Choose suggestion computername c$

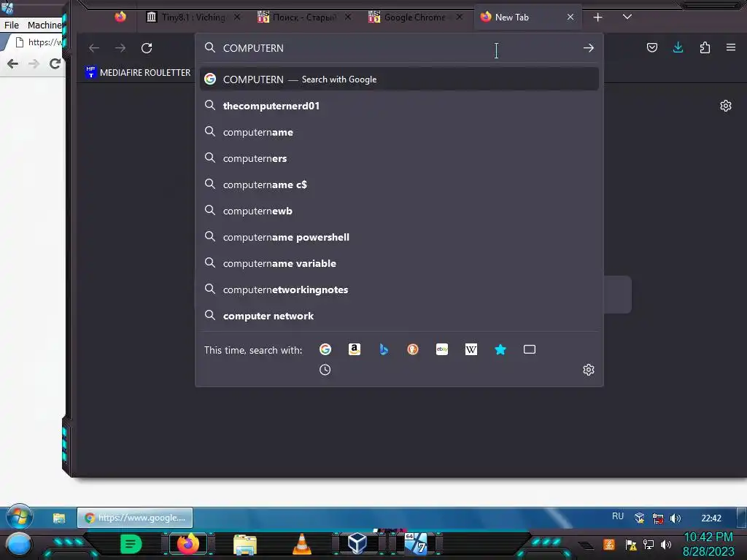[399, 184]
